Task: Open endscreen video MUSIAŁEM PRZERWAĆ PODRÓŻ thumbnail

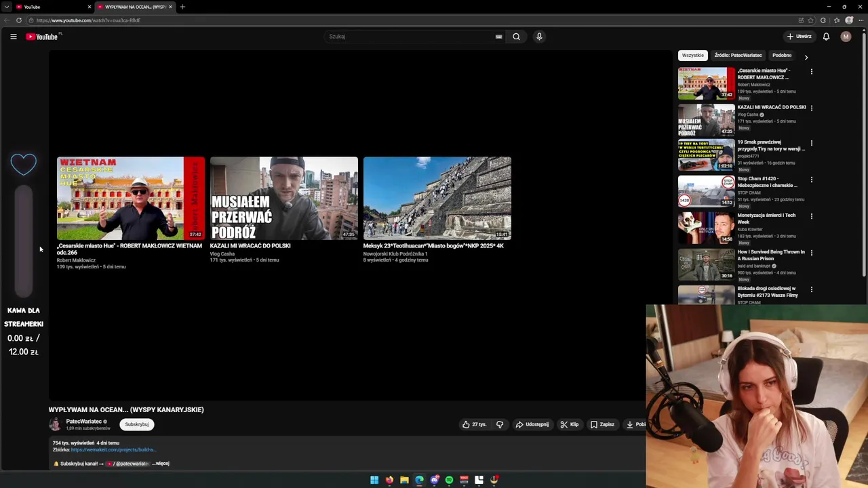Action: [x=284, y=199]
